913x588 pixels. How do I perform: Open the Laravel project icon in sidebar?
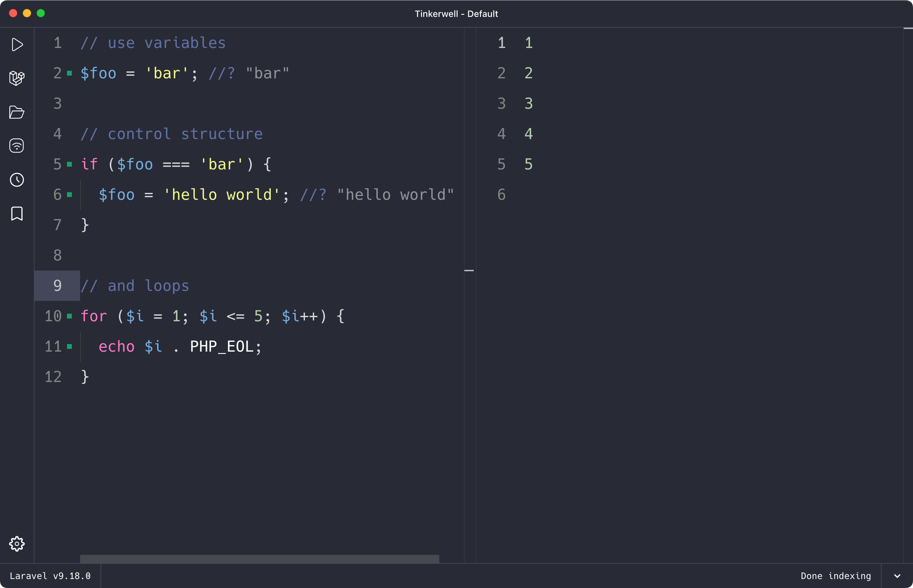click(x=17, y=78)
